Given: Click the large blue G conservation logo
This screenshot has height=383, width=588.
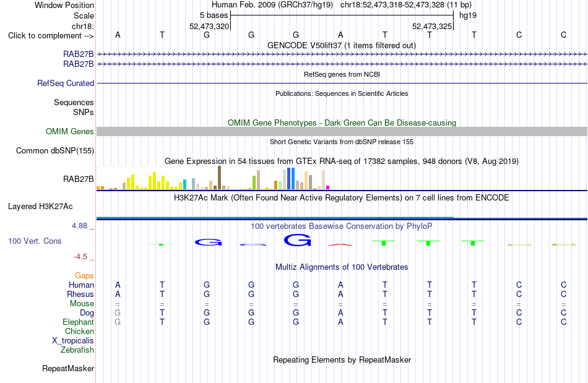Looking at the screenshot, I should coord(297,240).
